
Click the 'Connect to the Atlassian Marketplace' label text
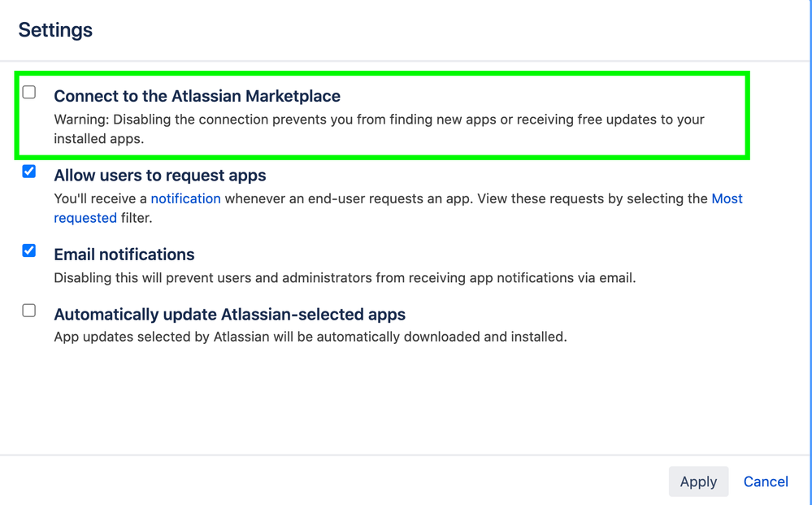pyautogui.click(x=197, y=96)
